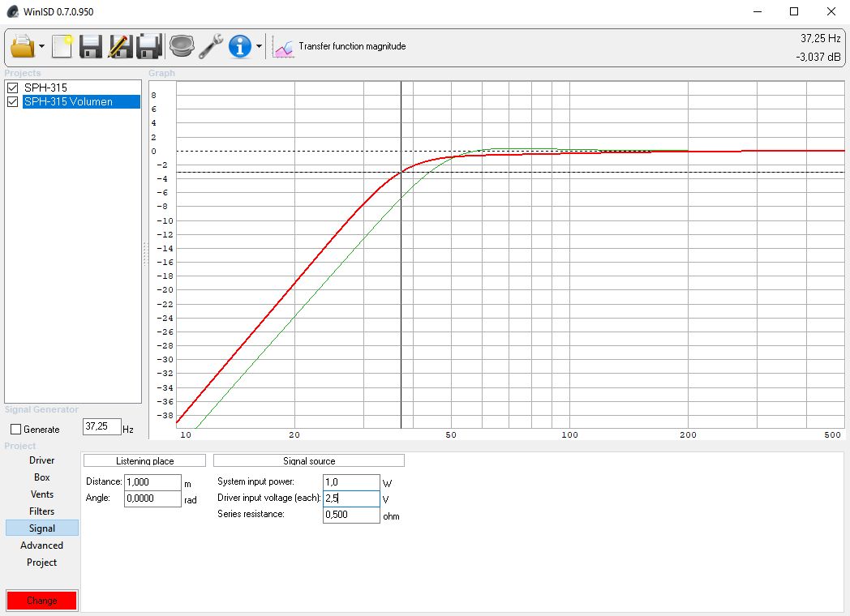The height and width of the screenshot is (616, 850).
Task: Click Save As floppy with pencil icon
Action: pos(120,46)
